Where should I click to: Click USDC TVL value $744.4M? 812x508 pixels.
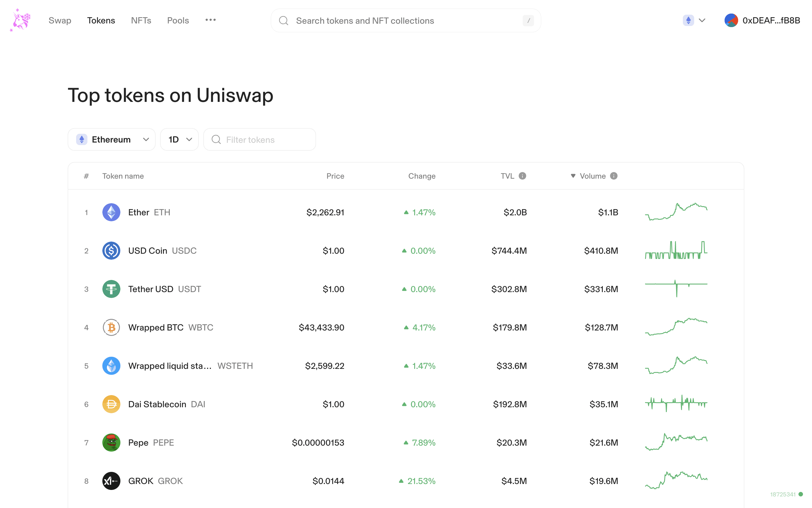point(509,251)
